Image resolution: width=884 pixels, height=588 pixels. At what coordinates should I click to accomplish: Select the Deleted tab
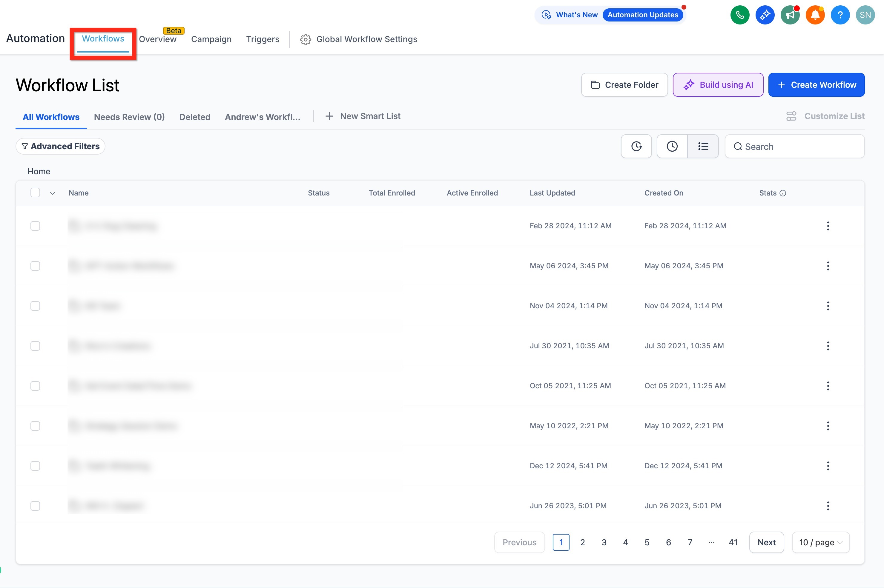(195, 117)
